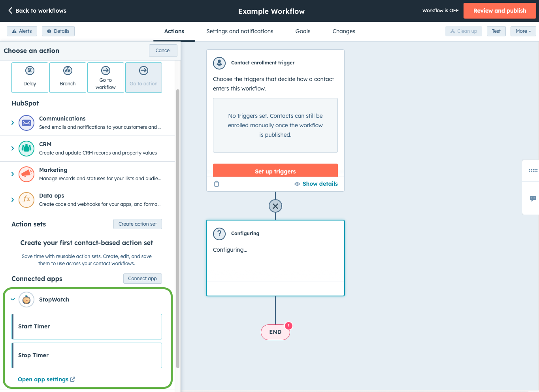Click Review and publish

500,11
